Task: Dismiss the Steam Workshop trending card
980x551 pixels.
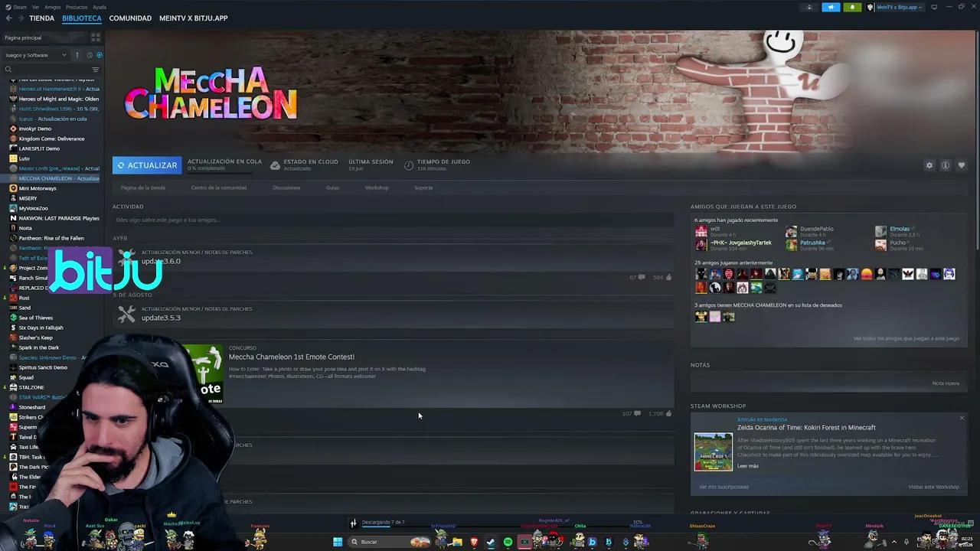Action: (962, 418)
